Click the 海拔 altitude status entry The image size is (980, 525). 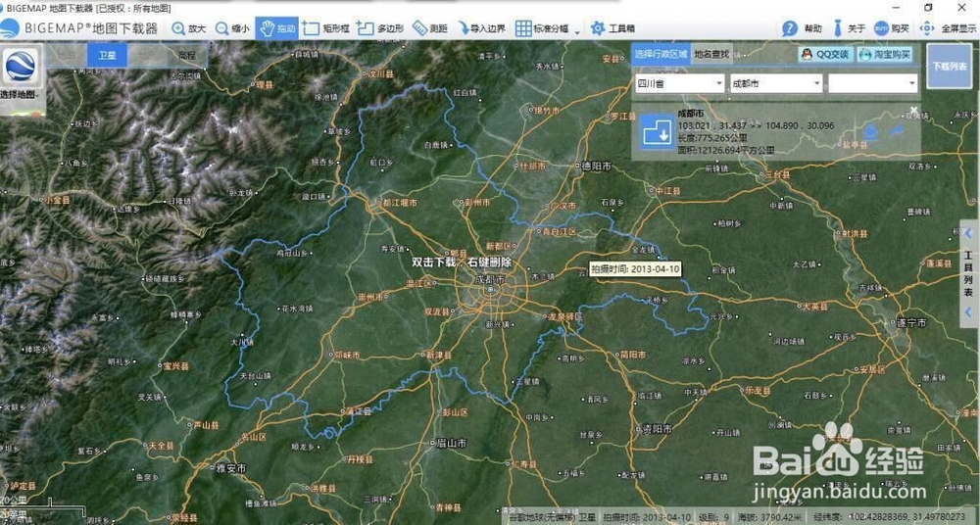click(x=769, y=517)
